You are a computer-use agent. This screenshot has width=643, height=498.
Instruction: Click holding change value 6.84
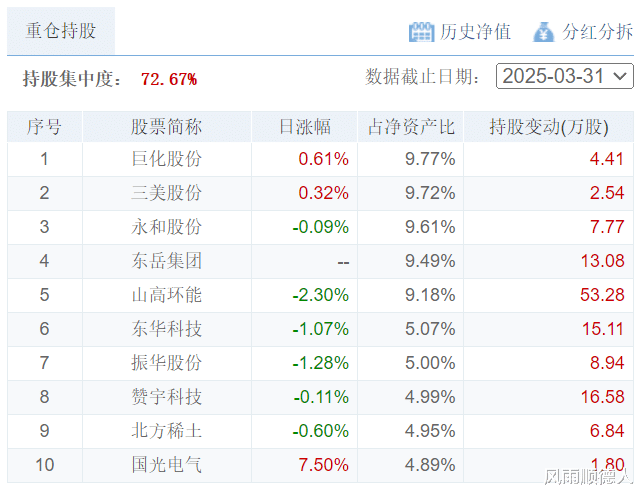[607, 432]
